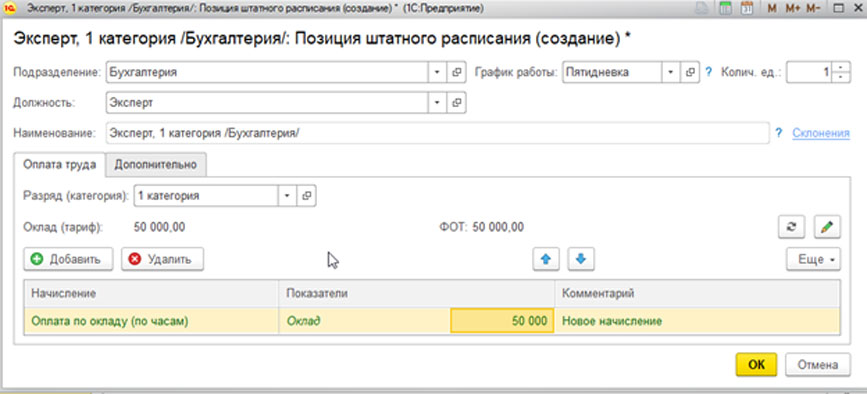Click the M+ memory add button
This screenshot has height=394, width=867.
(x=792, y=9)
